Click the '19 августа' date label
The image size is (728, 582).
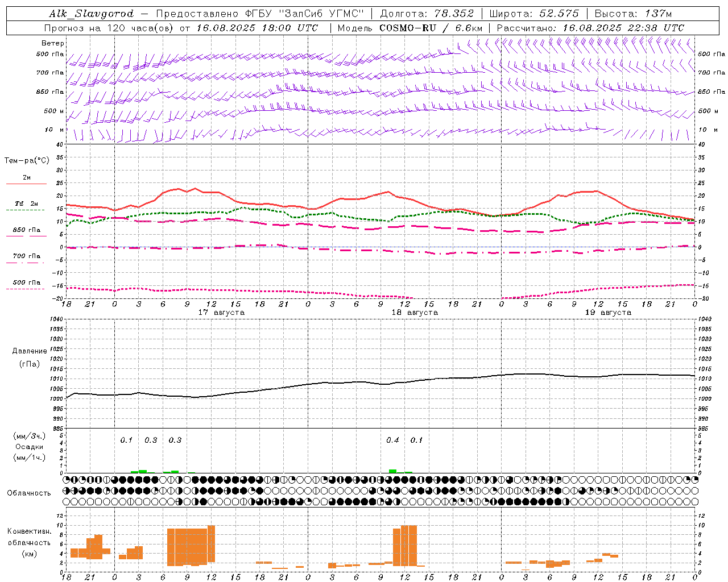(608, 313)
